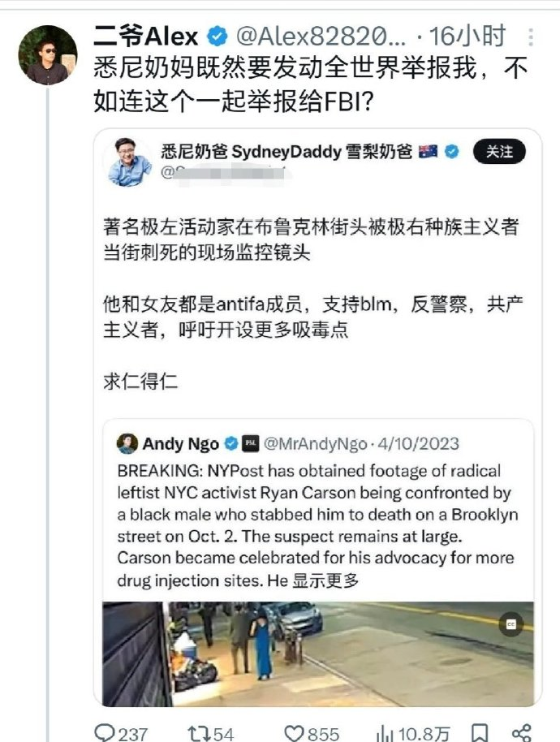This screenshot has width=560, height=742.
Task: Play the surveillance video thumbnail
Action: coord(318,654)
